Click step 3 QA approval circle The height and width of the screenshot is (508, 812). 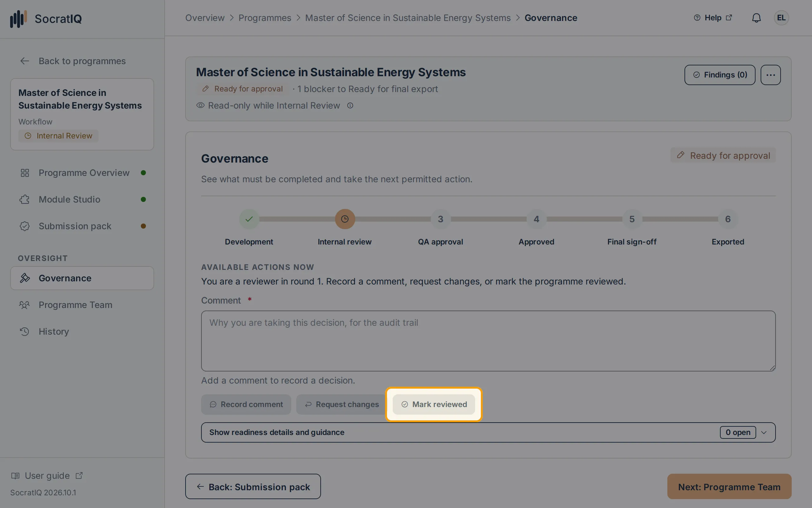click(441, 219)
